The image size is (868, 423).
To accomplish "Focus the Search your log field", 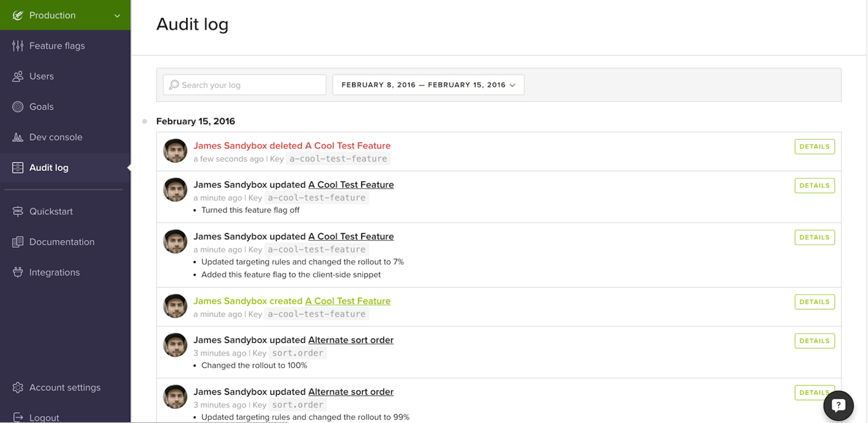I will (x=244, y=85).
